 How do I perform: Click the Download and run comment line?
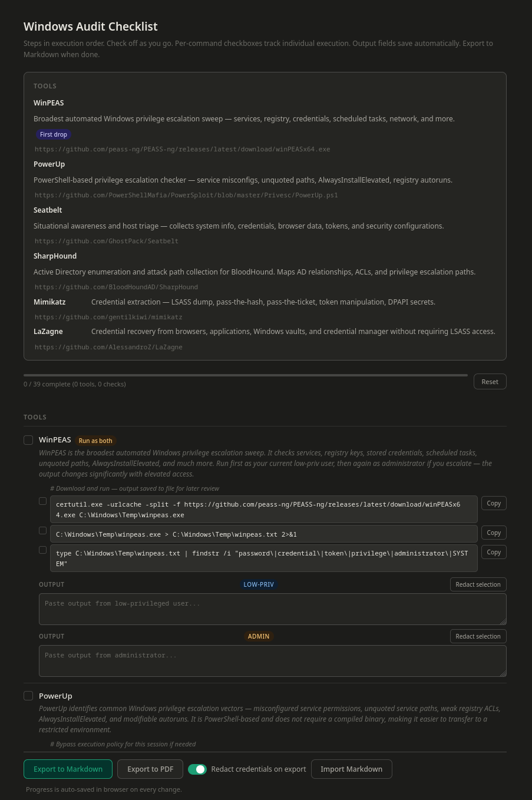tap(134, 488)
